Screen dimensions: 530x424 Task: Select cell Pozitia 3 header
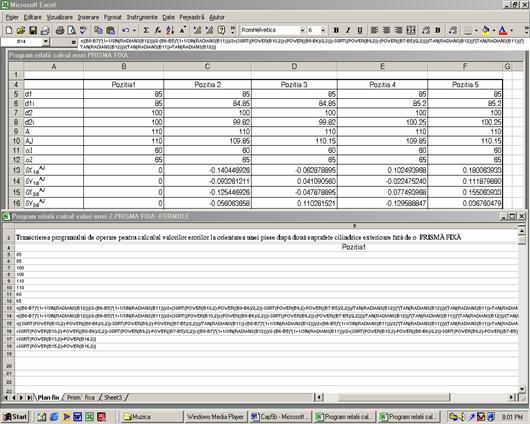(294, 85)
